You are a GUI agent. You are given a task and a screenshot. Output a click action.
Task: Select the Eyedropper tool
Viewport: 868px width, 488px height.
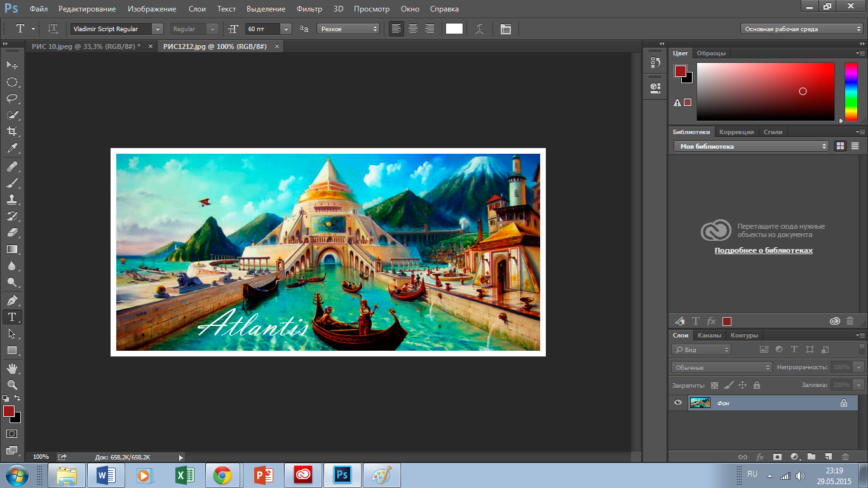tap(12, 149)
